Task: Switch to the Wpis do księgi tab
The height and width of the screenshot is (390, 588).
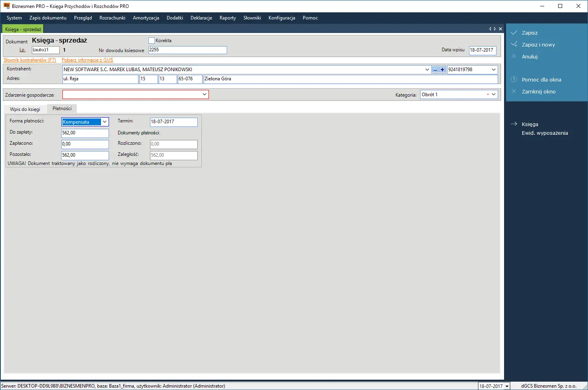Action: [25, 109]
